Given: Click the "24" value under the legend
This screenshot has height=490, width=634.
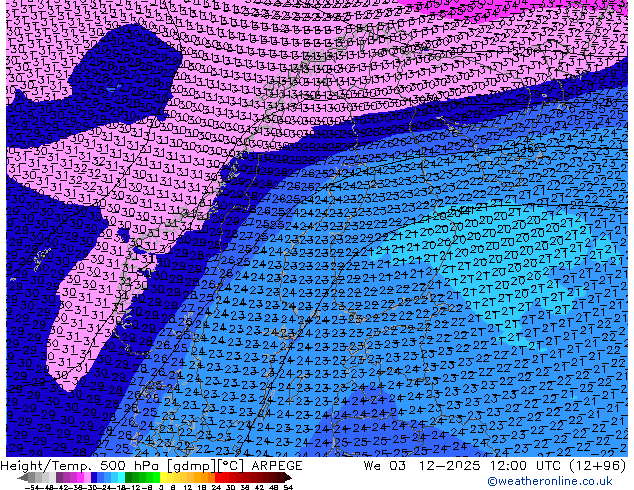Looking at the screenshot, I should [216, 488].
